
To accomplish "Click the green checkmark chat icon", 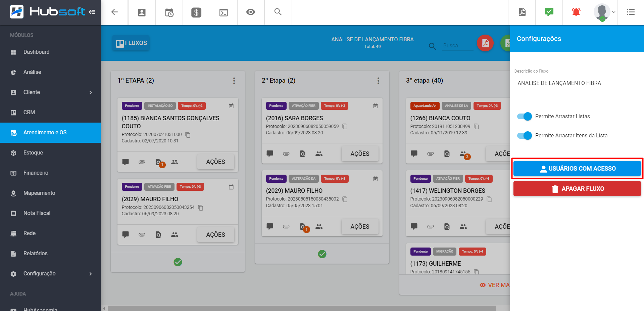I will tap(549, 12).
